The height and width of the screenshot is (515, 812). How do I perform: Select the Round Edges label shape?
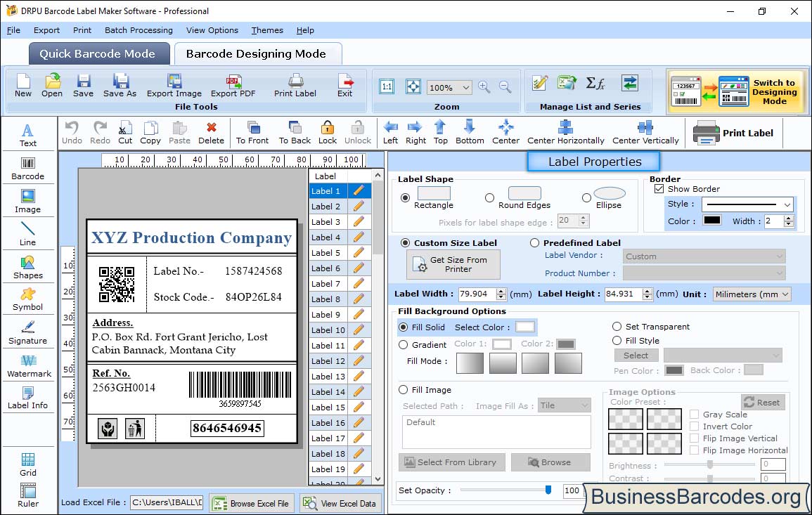[x=489, y=197]
